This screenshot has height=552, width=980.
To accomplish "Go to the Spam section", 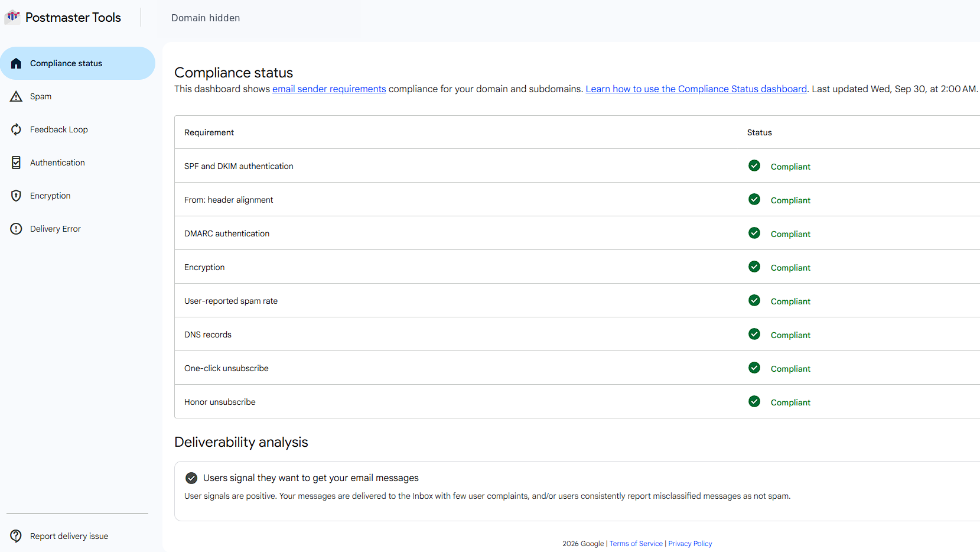I will pyautogui.click(x=77, y=96).
